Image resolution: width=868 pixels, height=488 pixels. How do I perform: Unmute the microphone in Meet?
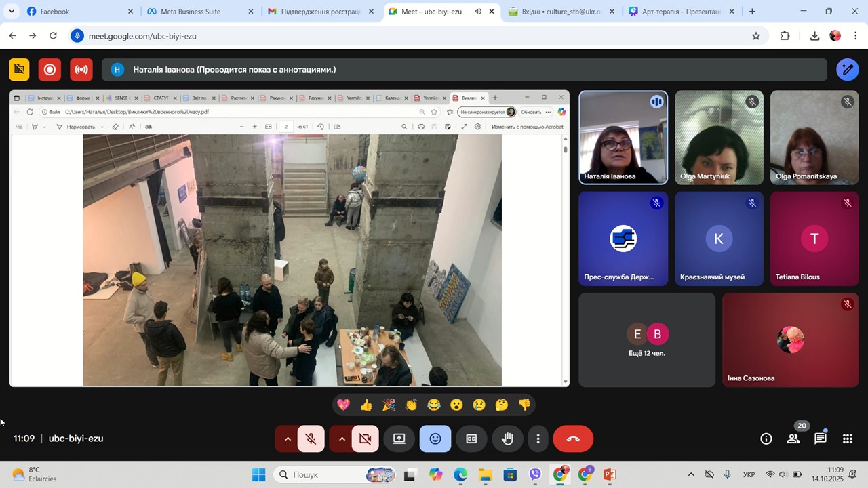[311, 439]
